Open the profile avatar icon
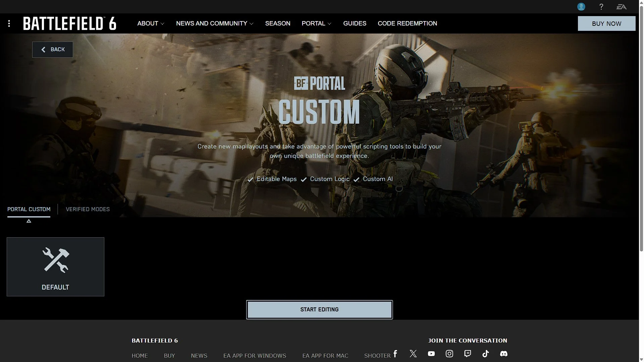 click(x=581, y=7)
